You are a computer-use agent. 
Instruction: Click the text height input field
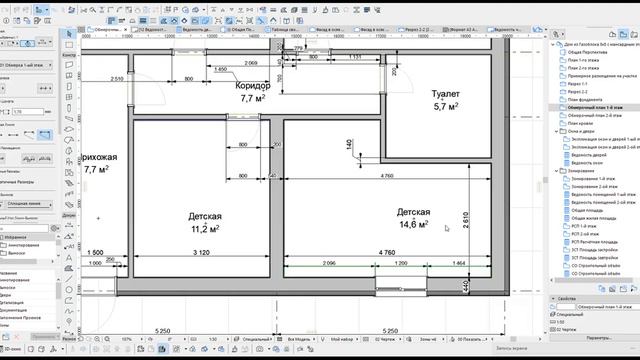[28, 111]
